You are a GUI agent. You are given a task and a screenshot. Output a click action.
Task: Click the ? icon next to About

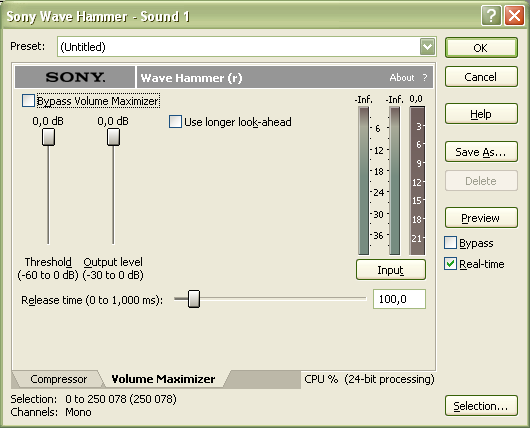(x=425, y=77)
